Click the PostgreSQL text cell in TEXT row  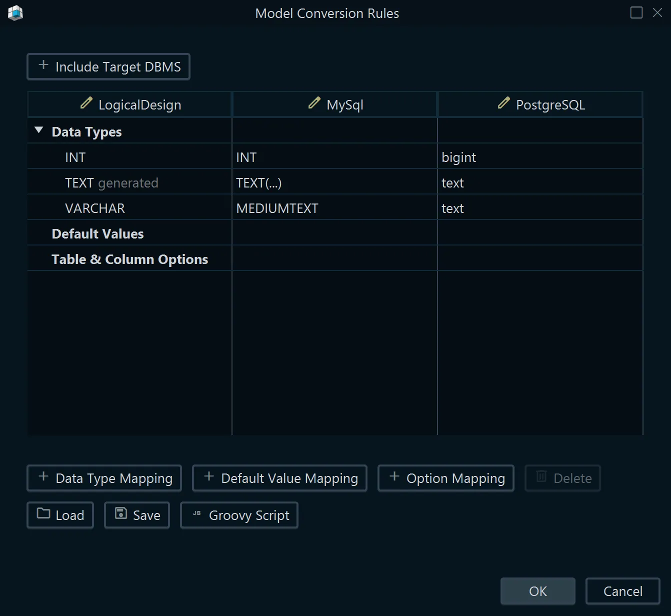point(540,183)
